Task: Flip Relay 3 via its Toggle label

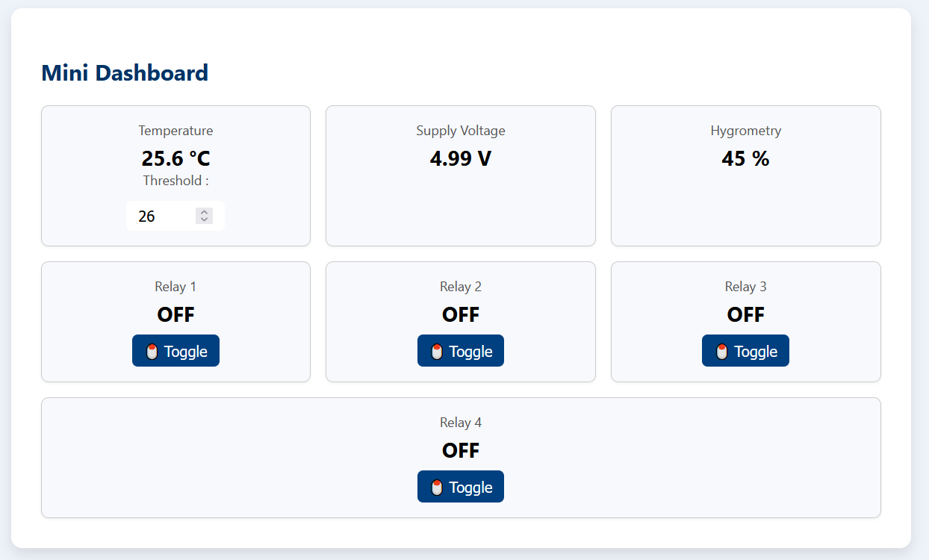Action: 756,352
